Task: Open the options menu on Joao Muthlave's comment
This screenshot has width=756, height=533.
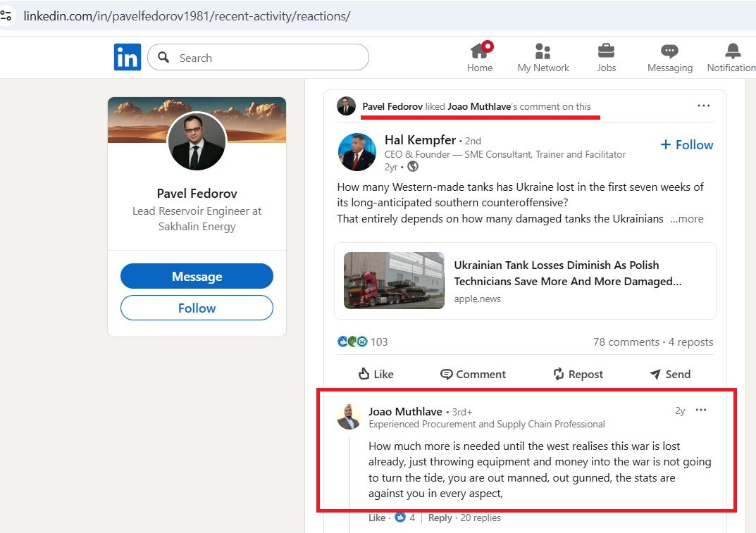Action: tap(701, 410)
